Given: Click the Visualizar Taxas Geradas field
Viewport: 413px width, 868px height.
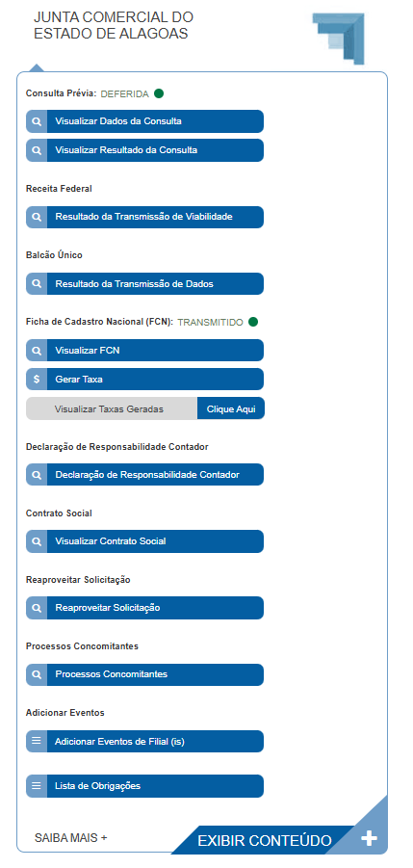Looking at the screenshot, I should pos(112,408).
